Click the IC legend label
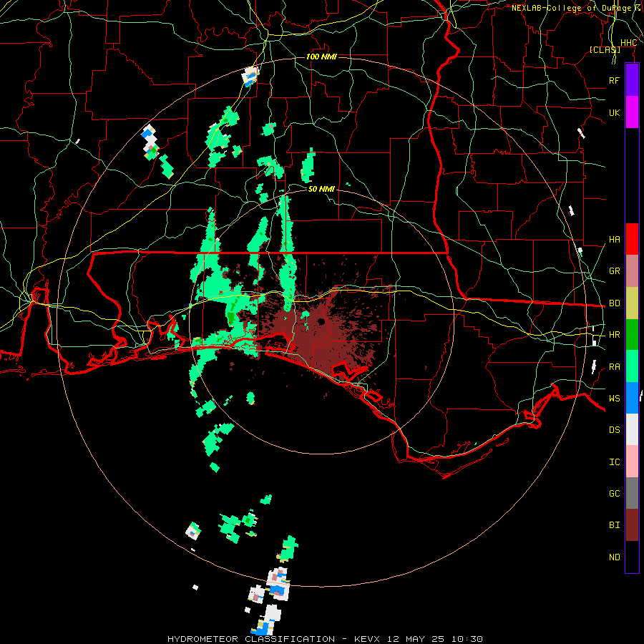 (614, 462)
